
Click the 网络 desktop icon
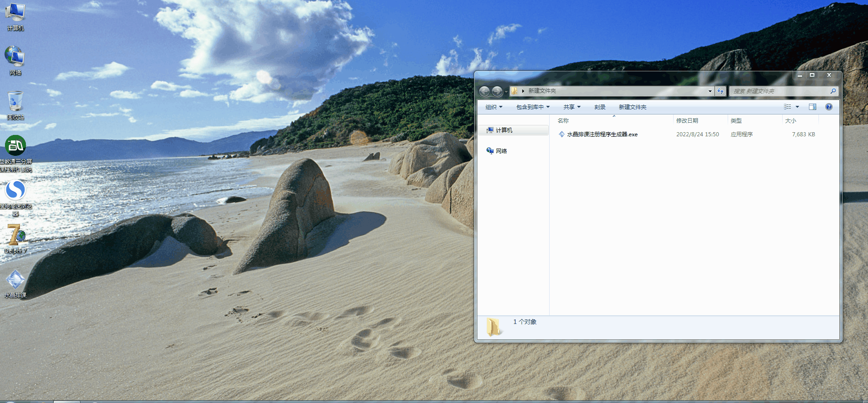coord(15,57)
